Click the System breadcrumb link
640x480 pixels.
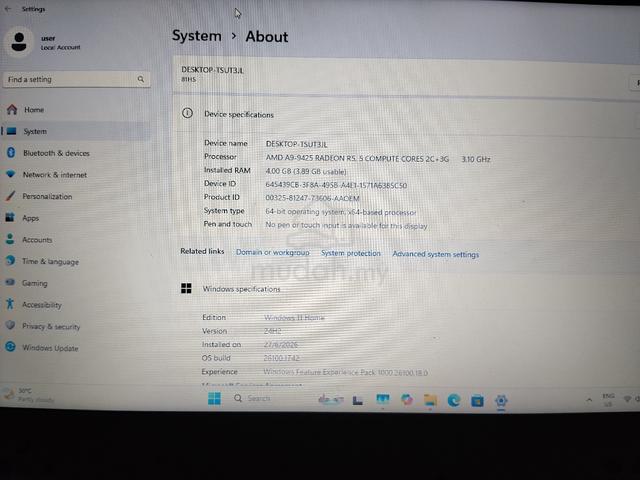tap(197, 36)
